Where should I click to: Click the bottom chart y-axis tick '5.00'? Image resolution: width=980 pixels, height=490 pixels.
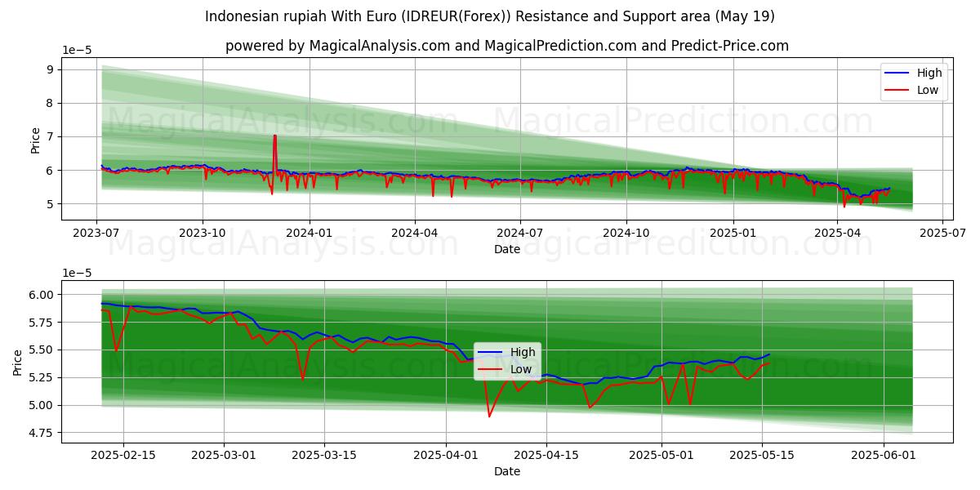tap(42, 405)
